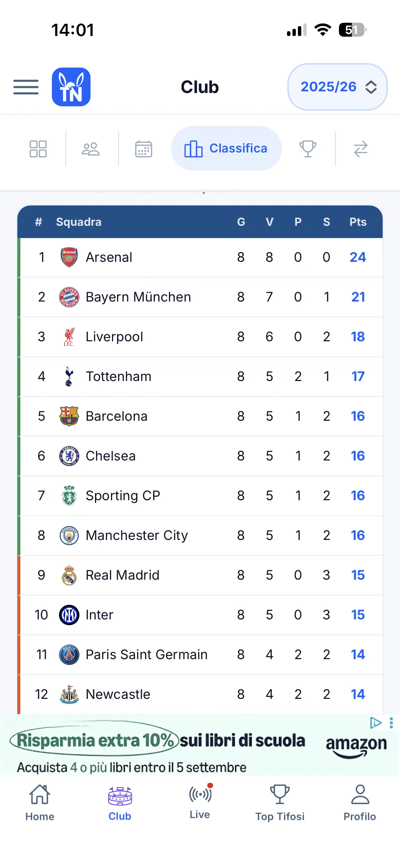400x868 pixels.
Task: Go to Home in bottom navigation
Action: [x=40, y=803]
